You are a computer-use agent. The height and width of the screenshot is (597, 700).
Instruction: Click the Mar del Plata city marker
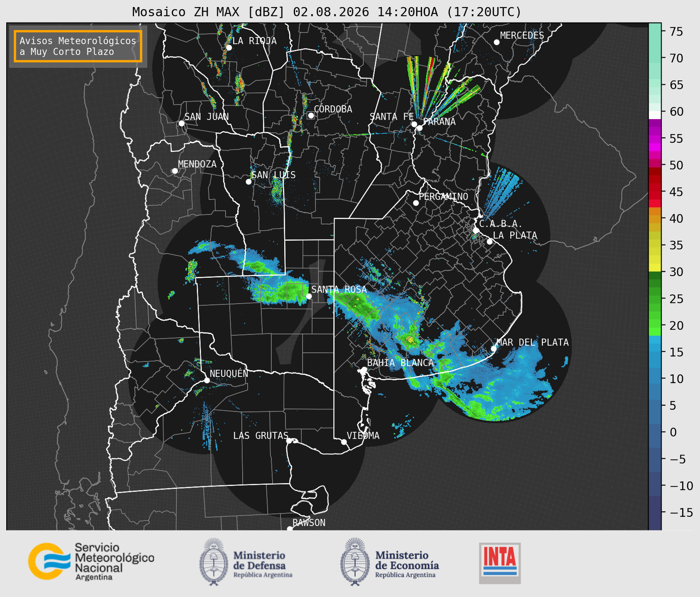click(494, 349)
